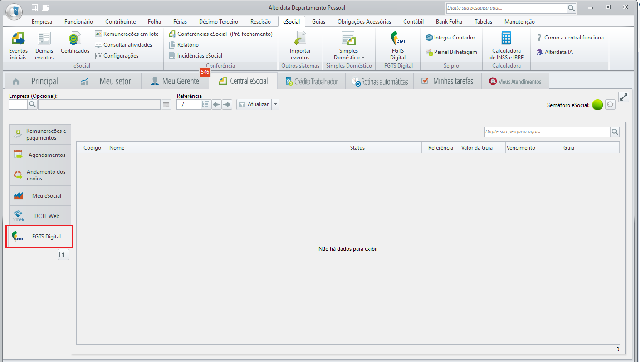Click grid search input field

click(x=547, y=132)
